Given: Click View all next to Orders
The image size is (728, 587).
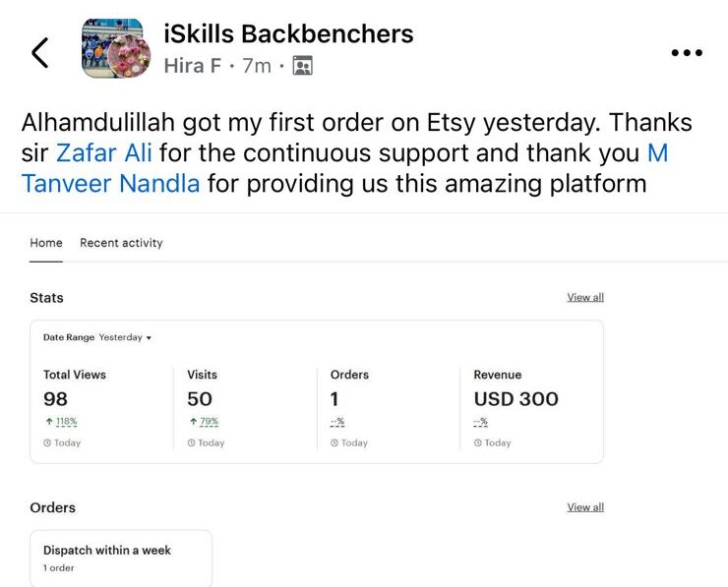Looking at the screenshot, I should click(x=585, y=507).
